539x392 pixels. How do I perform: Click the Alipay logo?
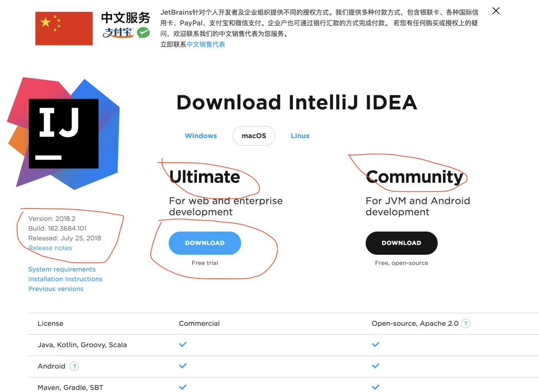tap(118, 33)
